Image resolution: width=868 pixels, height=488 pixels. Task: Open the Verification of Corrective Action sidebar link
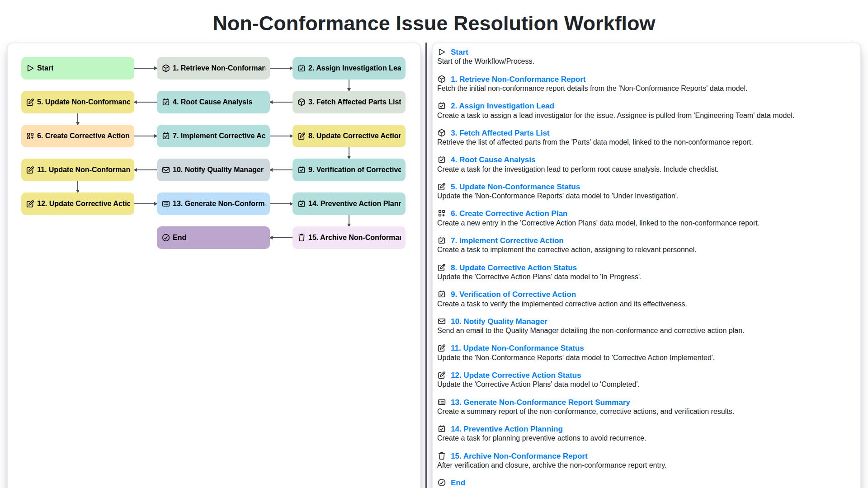pos(513,294)
